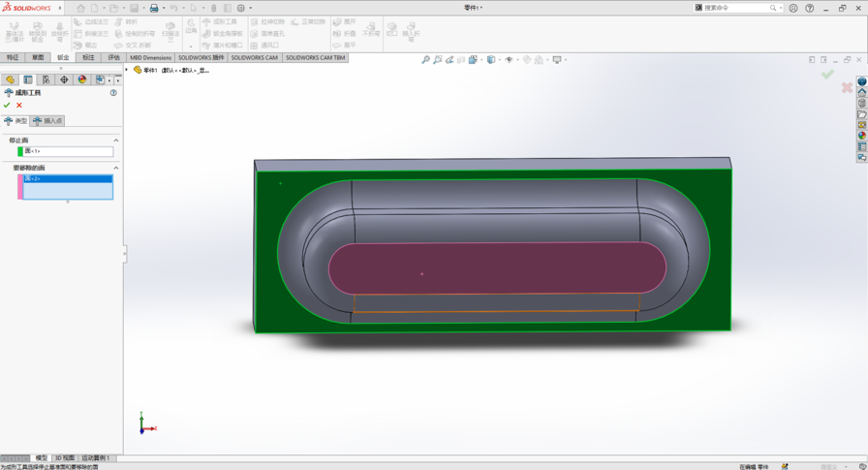This screenshot has width=868, height=470.
Task: Open the 3D 视图 bottom tab
Action: 64,458
